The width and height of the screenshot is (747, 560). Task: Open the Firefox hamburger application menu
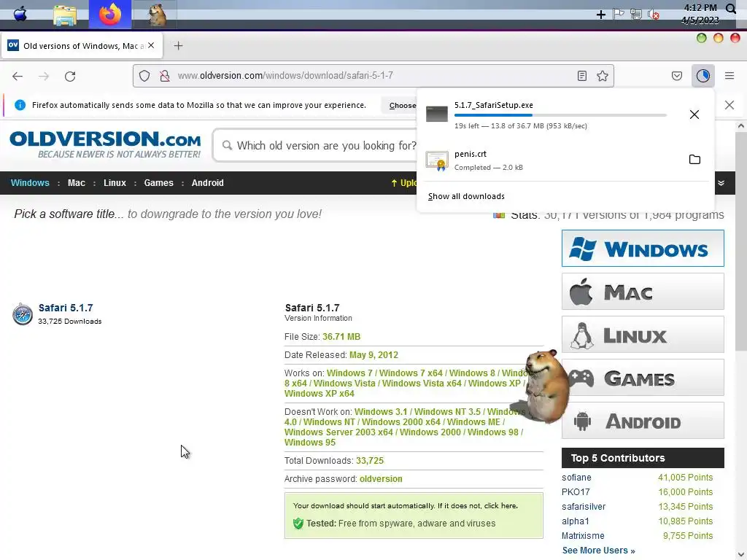[x=729, y=76]
